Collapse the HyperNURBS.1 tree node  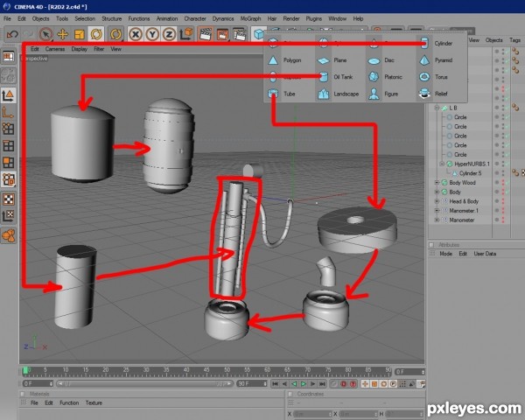442,164
